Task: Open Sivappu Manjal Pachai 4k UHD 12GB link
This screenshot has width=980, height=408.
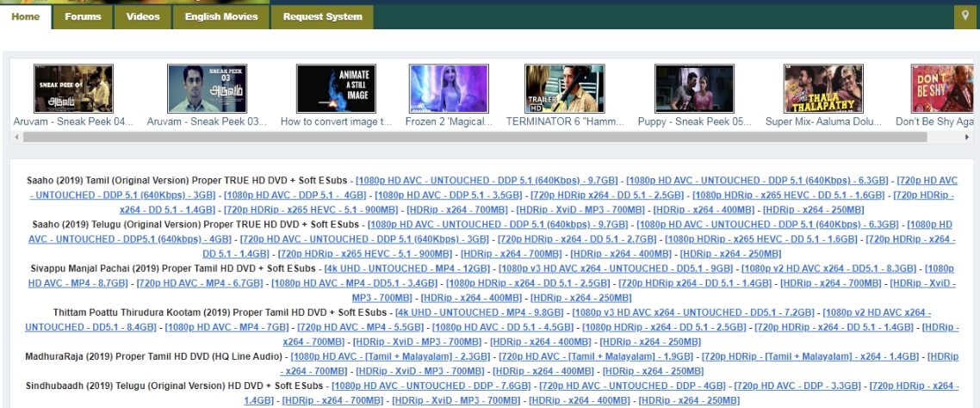Action: [406, 269]
